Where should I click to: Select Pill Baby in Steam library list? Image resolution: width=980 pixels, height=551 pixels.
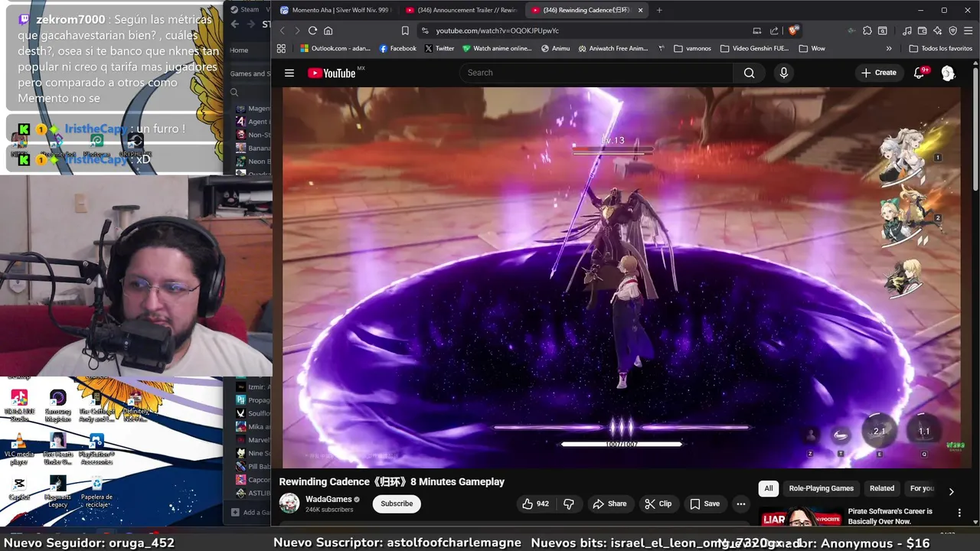click(x=253, y=466)
